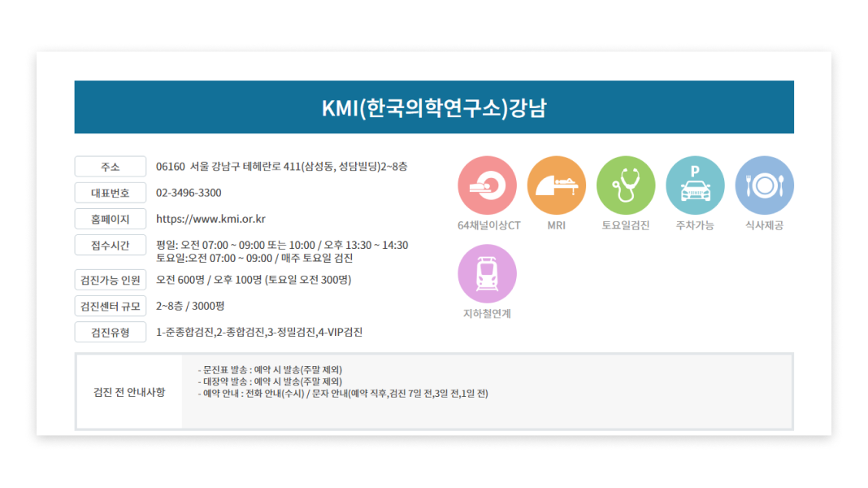Click the KMI(한국의학연구소)강남 title banner

pyautogui.click(x=434, y=107)
